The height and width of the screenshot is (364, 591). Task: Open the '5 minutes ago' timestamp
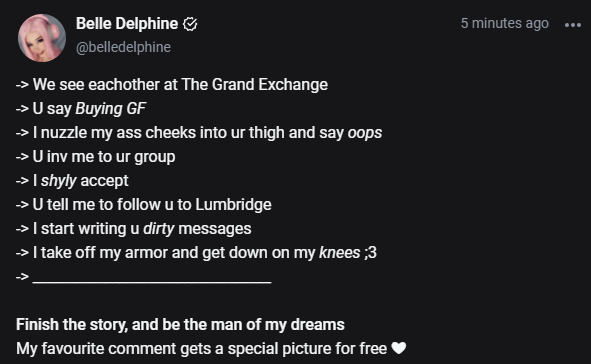(x=505, y=23)
